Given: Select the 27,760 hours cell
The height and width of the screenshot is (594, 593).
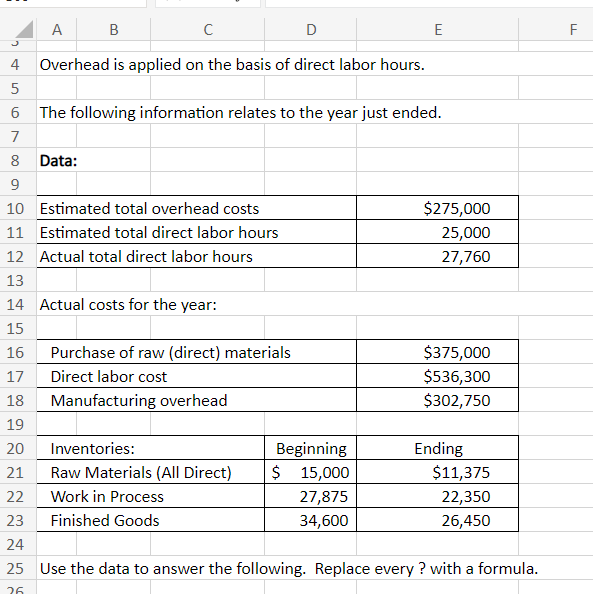Looking at the screenshot, I should pos(438,256).
